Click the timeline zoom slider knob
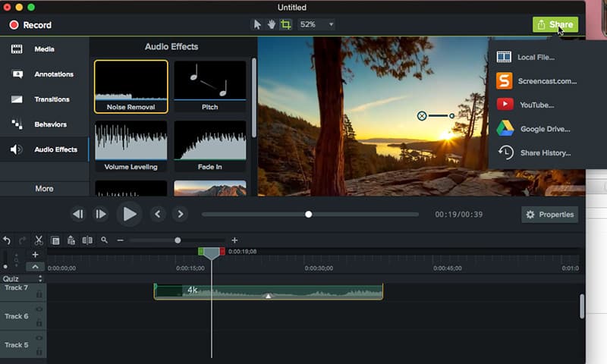The width and height of the screenshot is (607, 364). (178, 240)
